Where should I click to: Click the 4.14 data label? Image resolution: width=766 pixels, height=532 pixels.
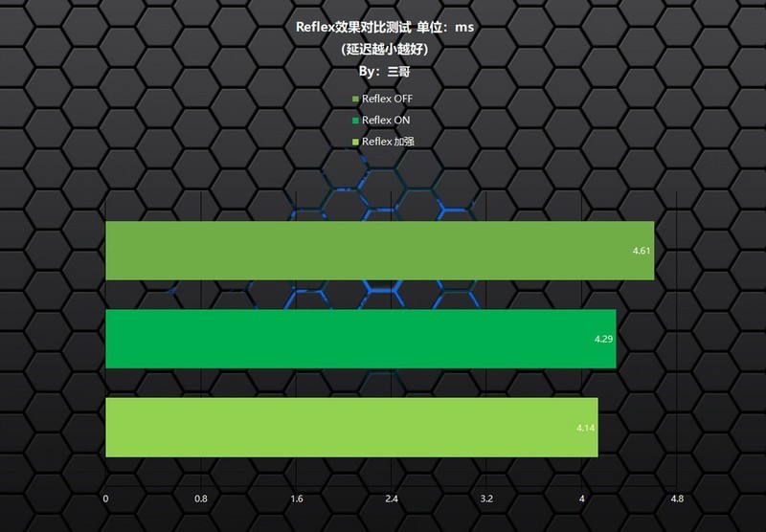[x=585, y=428]
